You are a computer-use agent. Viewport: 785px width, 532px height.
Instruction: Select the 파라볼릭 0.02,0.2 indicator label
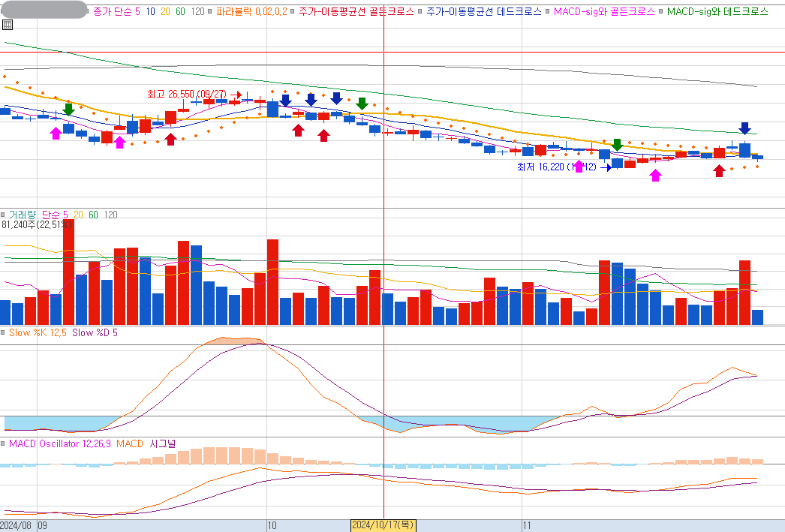click(x=252, y=11)
